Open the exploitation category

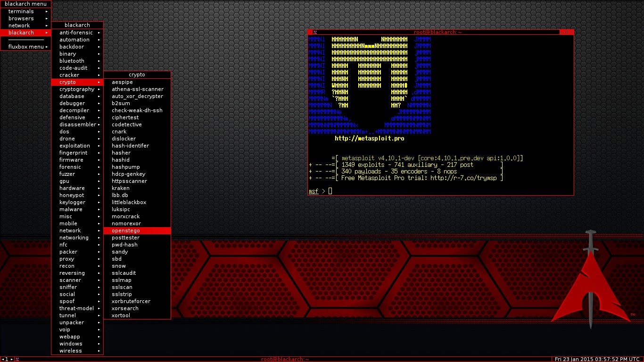[x=77, y=146]
